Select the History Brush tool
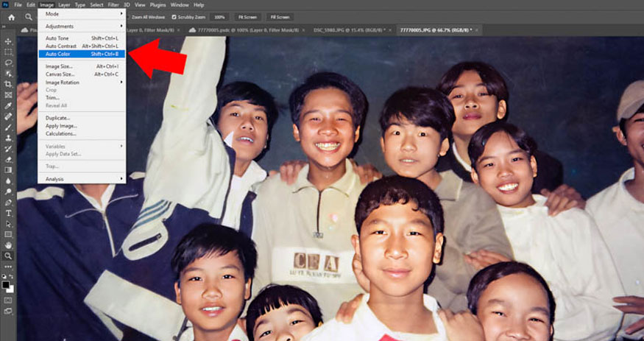 pos(8,149)
